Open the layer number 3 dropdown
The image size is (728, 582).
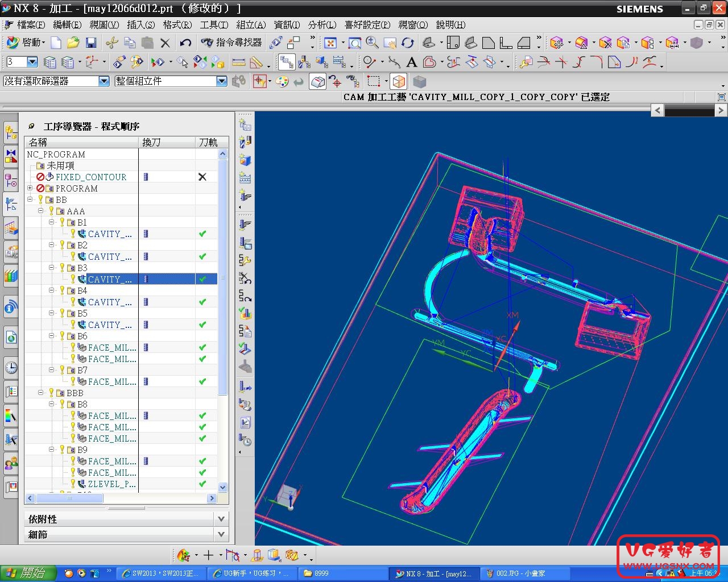coord(32,62)
